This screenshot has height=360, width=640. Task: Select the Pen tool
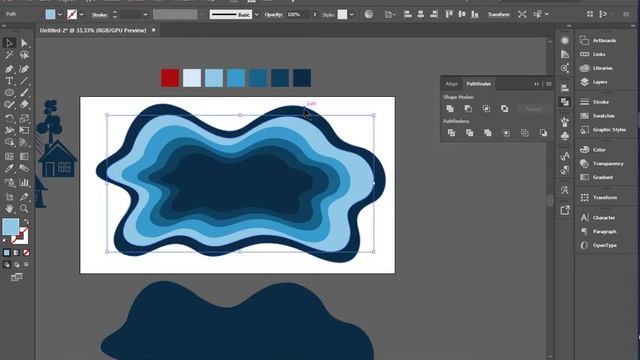[9, 69]
